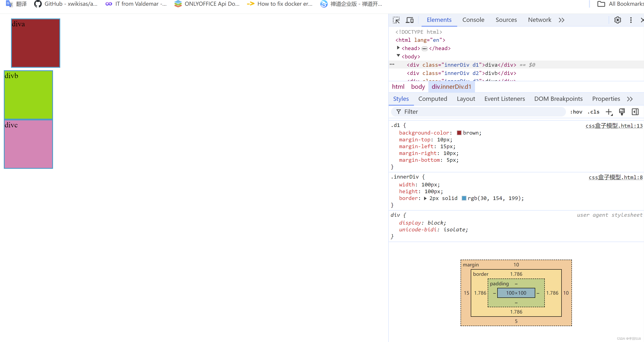This screenshot has height=342, width=644.
Task: Click the margin left value 15 in box model
Action: [x=466, y=293]
